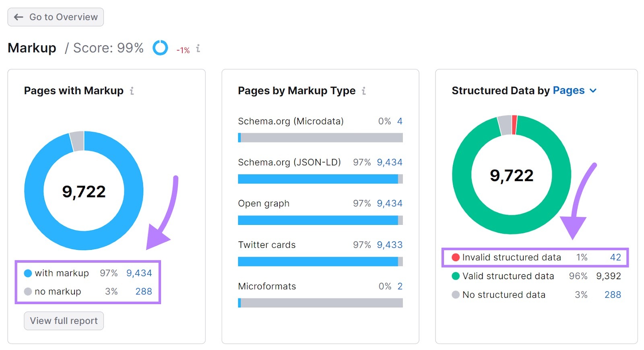Click the info icon next to Markup Score
Viewport: 644px width, 350px height.
point(198,48)
